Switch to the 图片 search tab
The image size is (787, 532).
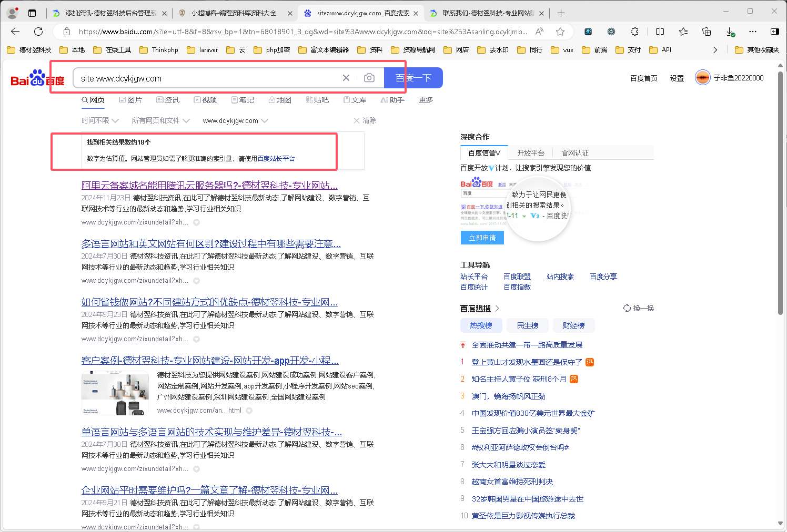click(130, 100)
